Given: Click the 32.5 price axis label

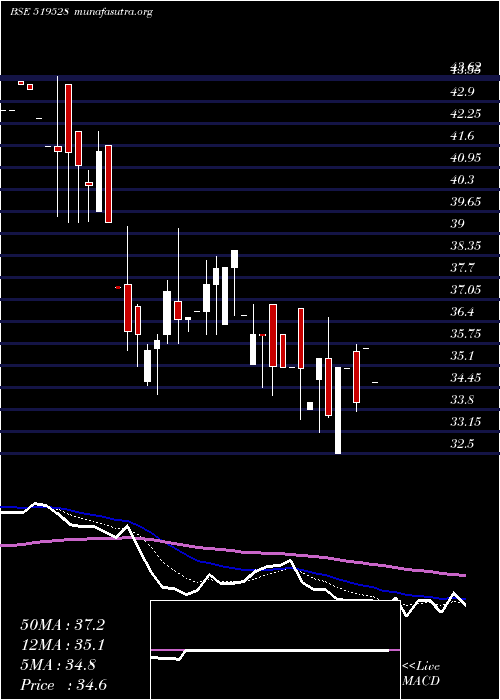Looking at the screenshot, I should pyautogui.click(x=463, y=444).
